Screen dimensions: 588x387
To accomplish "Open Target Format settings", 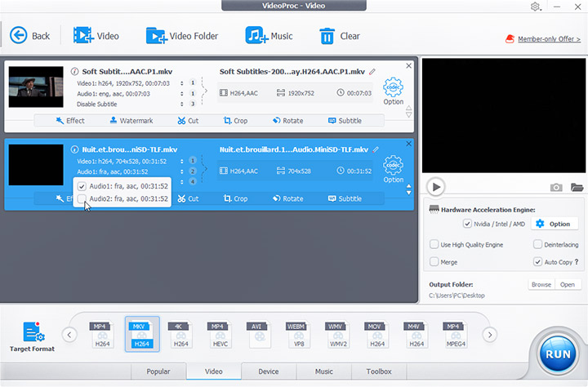I will pos(32,336).
